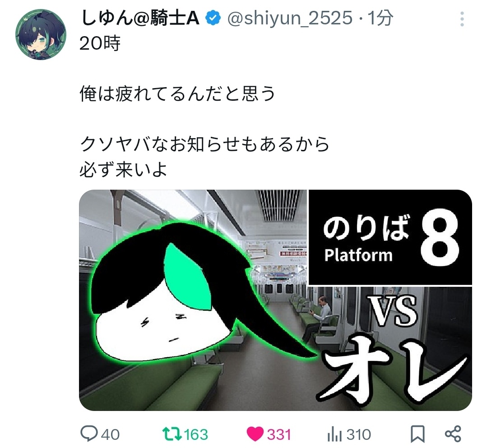Open the train thumbnail image
487x448 pixels.
coord(275,300)
